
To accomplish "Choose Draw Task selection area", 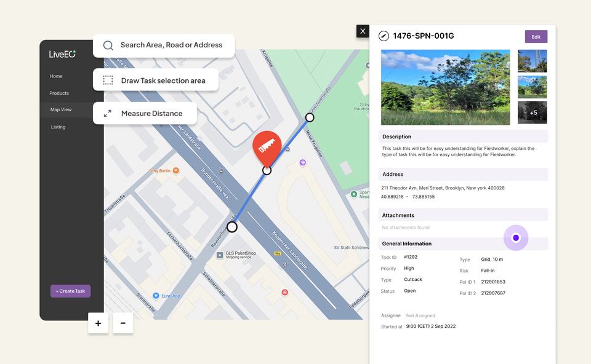I will pyautogui.click(x=156, y=80).
